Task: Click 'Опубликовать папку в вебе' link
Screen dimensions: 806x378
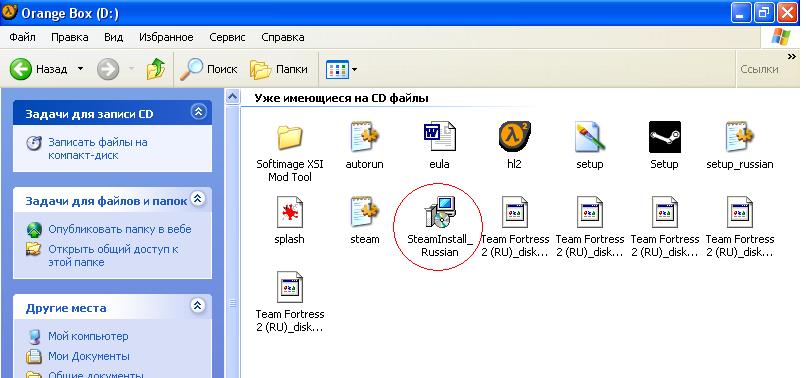Action: [120, 229]
